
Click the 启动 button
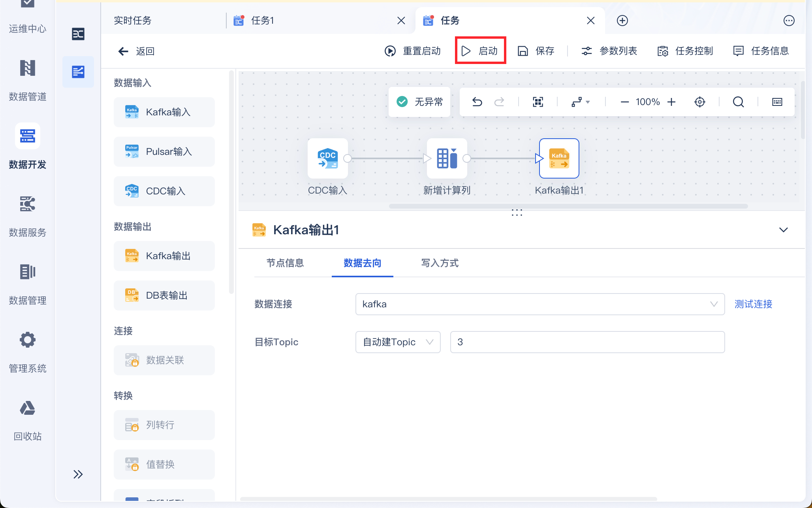point(480,51)
